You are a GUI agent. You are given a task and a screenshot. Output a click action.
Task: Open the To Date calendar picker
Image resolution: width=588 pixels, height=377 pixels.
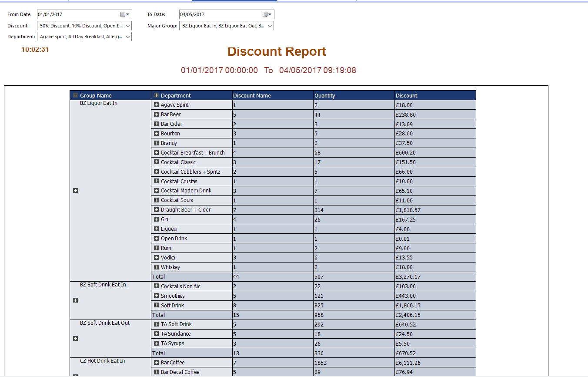[x=267, y=14]
